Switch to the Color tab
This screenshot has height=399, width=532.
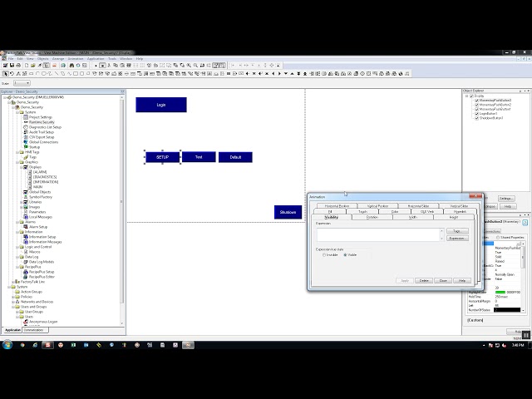pyautogui.click(x=395, y=211)
